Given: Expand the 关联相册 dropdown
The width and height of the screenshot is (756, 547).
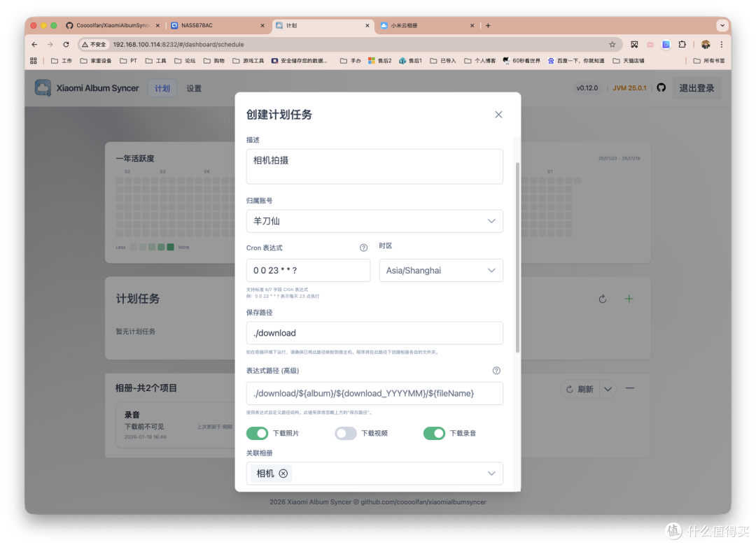Looking at the screenshot, I should (491, 474).
